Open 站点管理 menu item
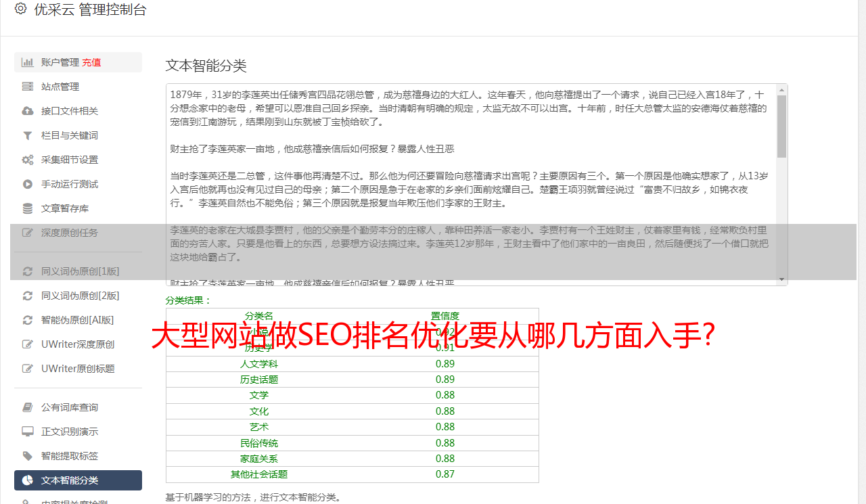This screenshot has height=504, width=866. pos(60,87)
